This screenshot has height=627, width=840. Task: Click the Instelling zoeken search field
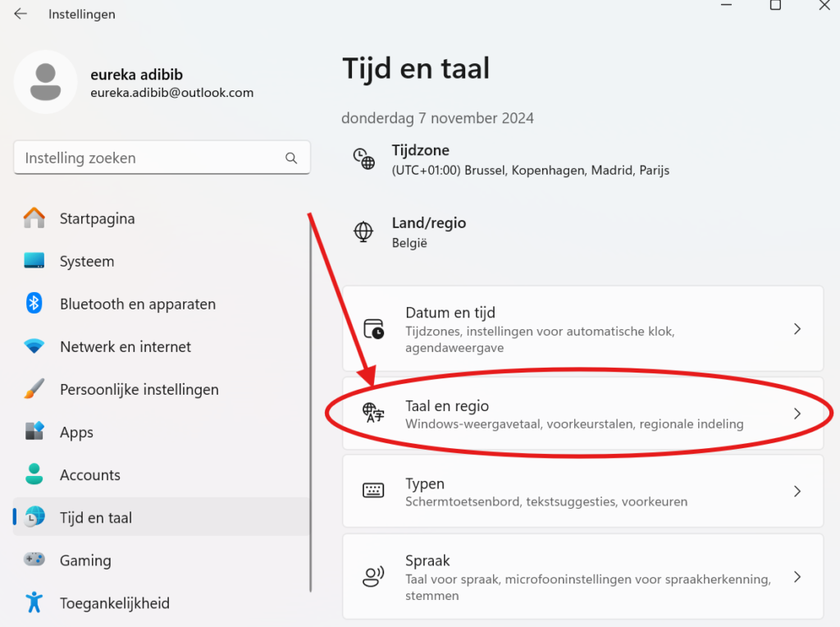pyautogui.click(x=148, y=158)
